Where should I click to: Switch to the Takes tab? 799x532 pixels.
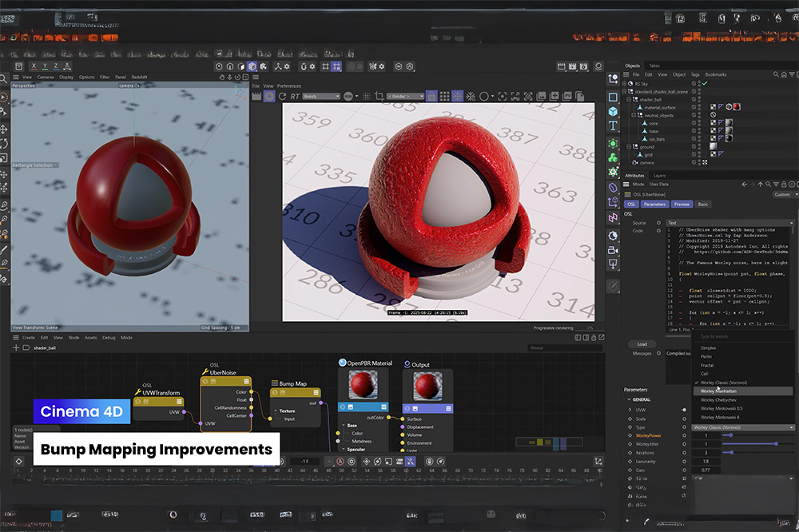[654, 66]
